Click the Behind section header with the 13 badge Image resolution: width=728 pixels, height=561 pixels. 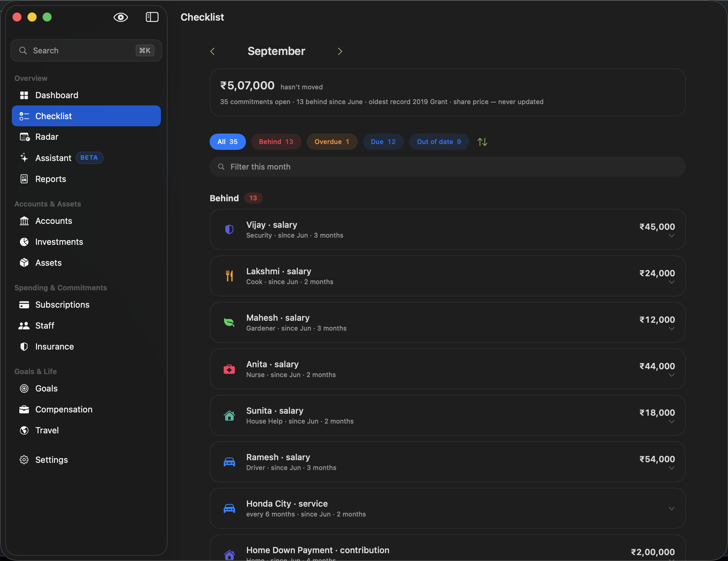tap(236, 198)
